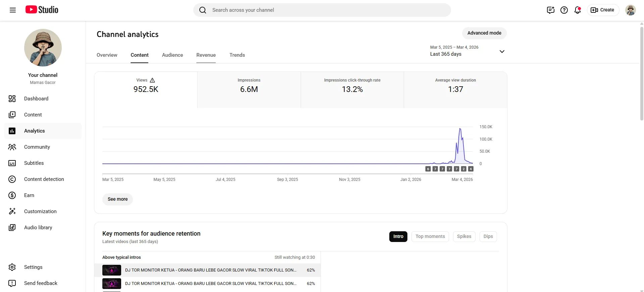Click the 150.0K axis label
Viewport: 644px width, 292px height.
(x=486, y=127)
